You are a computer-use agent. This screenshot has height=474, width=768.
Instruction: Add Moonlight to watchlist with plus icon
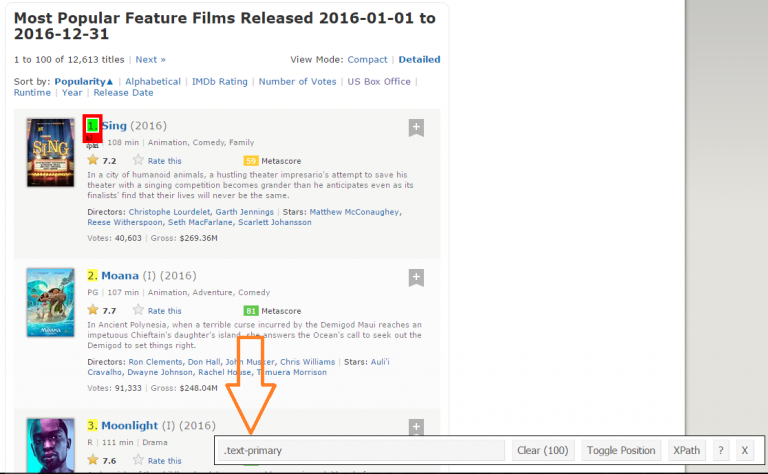point(416,427)
